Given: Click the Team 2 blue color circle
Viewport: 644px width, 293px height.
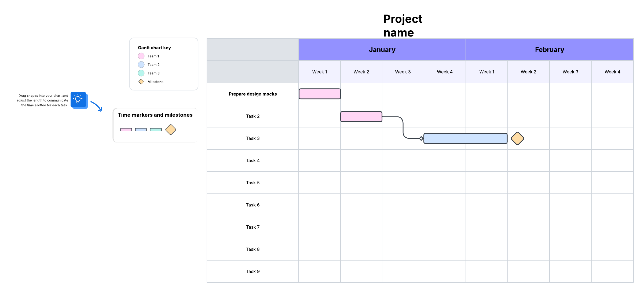Looking at the screenshot, I should pos(141,65).
